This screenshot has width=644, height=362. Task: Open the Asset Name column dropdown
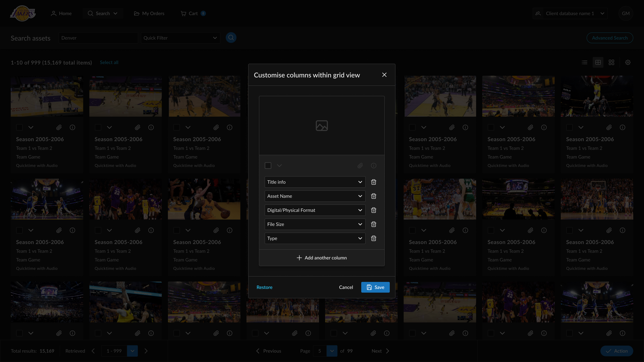(315, 196)
